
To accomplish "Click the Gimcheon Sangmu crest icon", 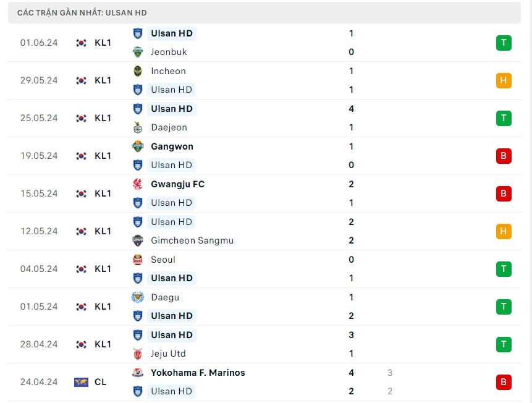I will [x=137, y=240].
